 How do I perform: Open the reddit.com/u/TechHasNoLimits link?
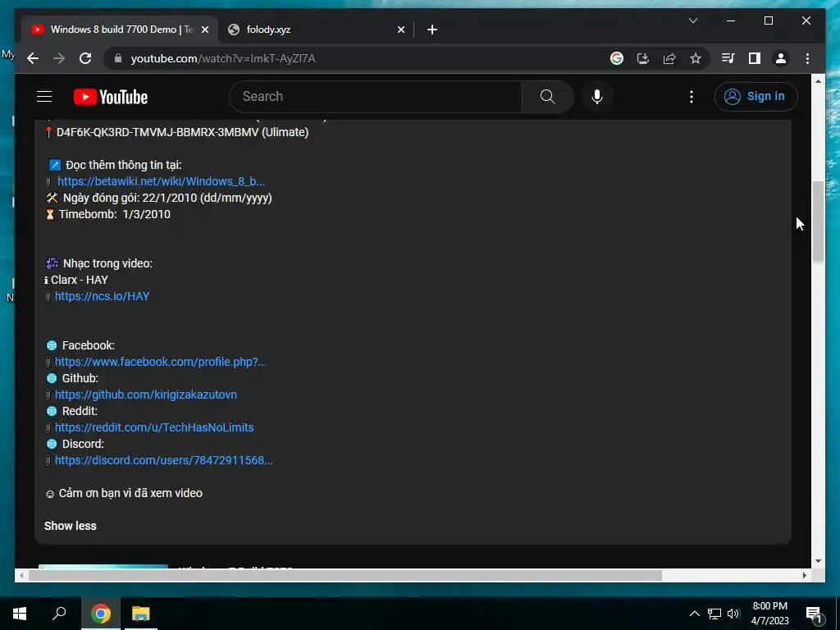tap(154, 427)
